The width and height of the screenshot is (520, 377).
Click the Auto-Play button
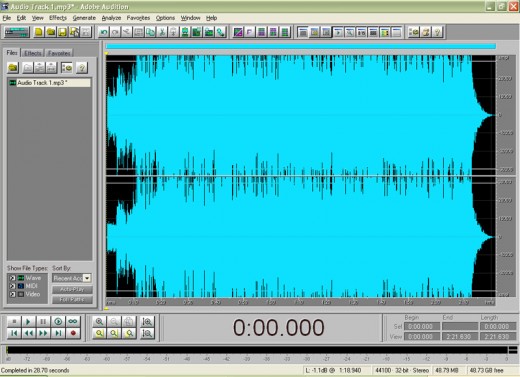point(72,289)
